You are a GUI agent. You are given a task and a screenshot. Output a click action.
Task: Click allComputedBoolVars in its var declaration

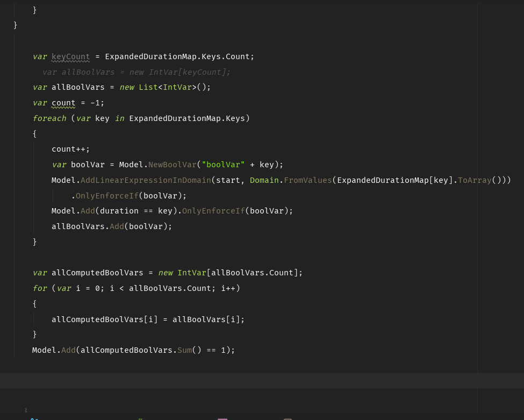coord(97,273)
